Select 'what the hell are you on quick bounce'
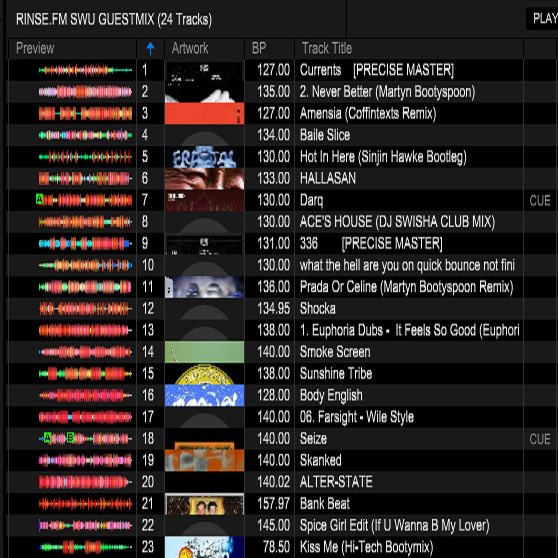Image resolution: width=558 pixels, height=558 pixels. point(407,265)
